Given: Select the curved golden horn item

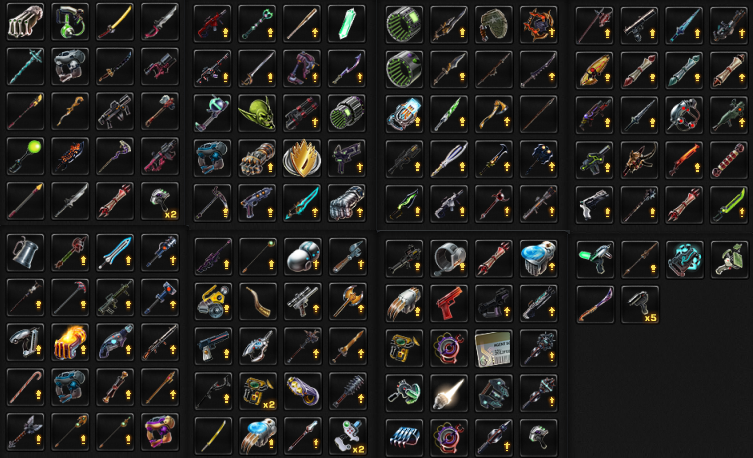Looking at the screenshot, I should pos(258,301).
